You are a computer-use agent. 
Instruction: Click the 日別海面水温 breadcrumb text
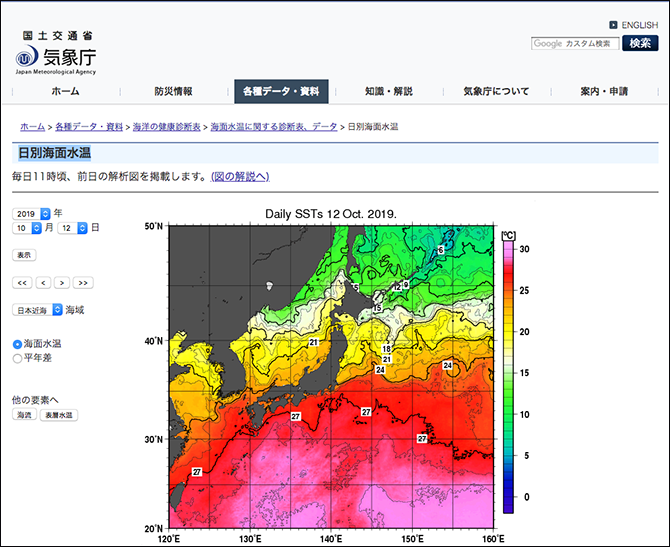(x=373, y=127)
